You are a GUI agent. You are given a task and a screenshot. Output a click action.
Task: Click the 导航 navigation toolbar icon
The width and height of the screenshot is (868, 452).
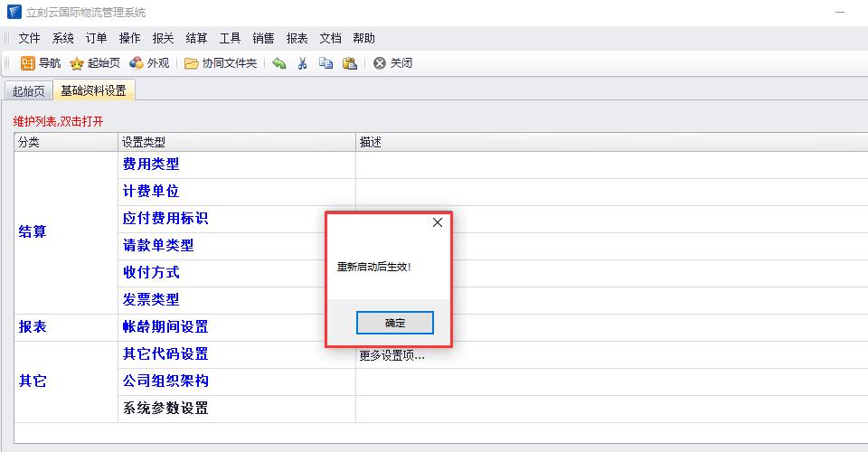[x=40, y=63]
